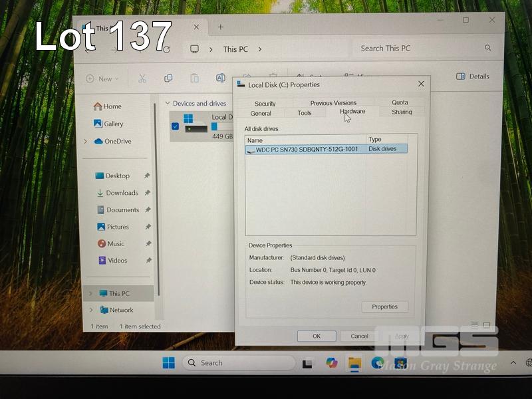Open Task View from the taskbar
The width and height of the screenshot is (532, 399).
pos(307,363)
